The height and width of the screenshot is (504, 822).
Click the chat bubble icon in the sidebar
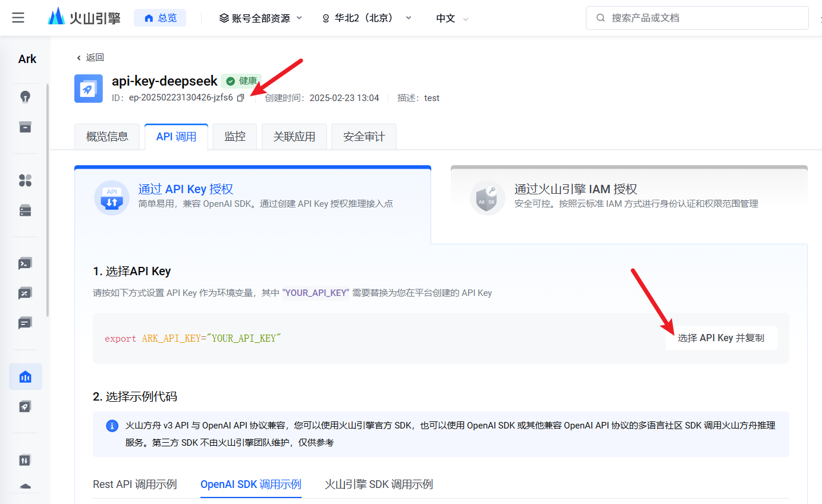tap(25, 323)
